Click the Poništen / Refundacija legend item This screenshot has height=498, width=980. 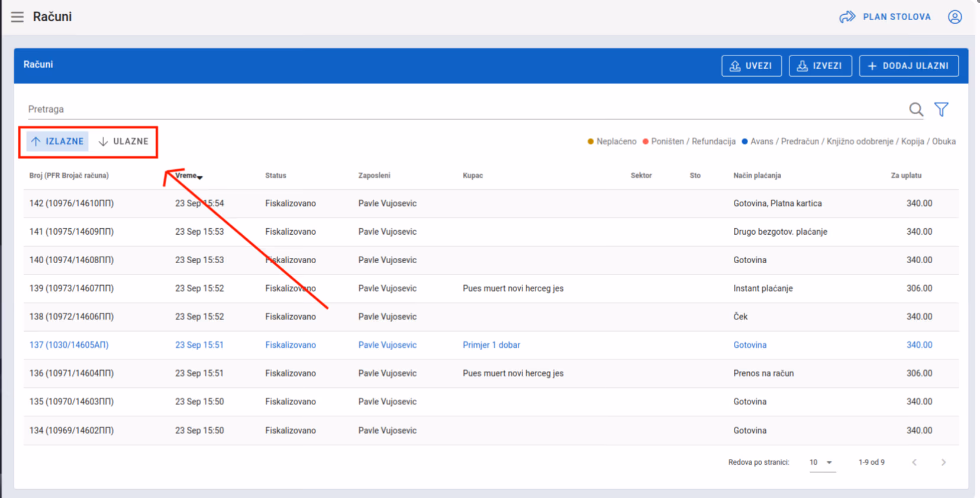[x=689, y=142]
